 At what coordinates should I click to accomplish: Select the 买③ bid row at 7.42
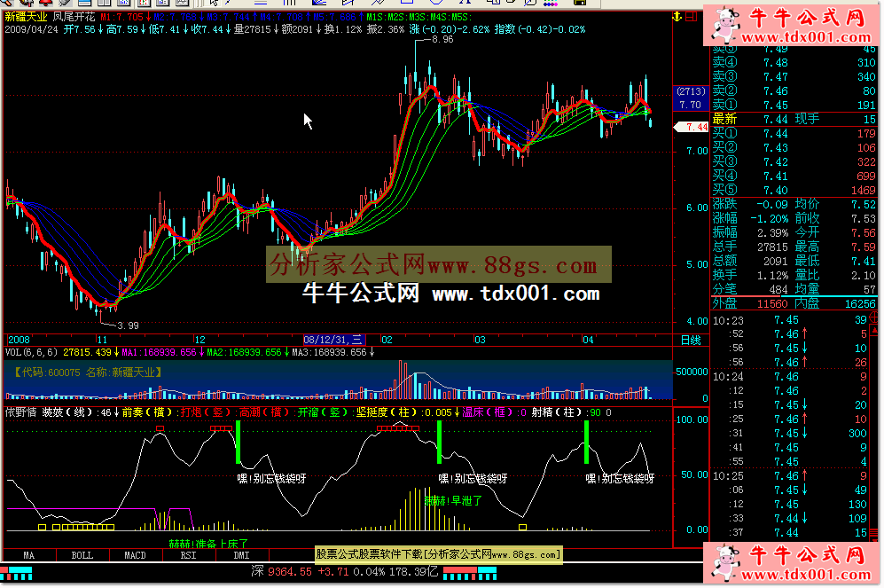point(794,161)
